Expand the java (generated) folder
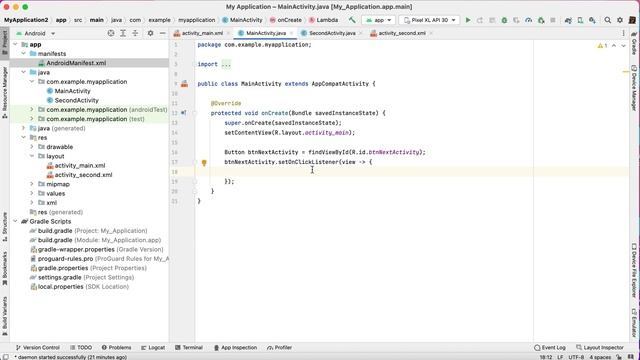Image resolution: width=640 pixels, height=360 pixels. [x=24, y=128]
